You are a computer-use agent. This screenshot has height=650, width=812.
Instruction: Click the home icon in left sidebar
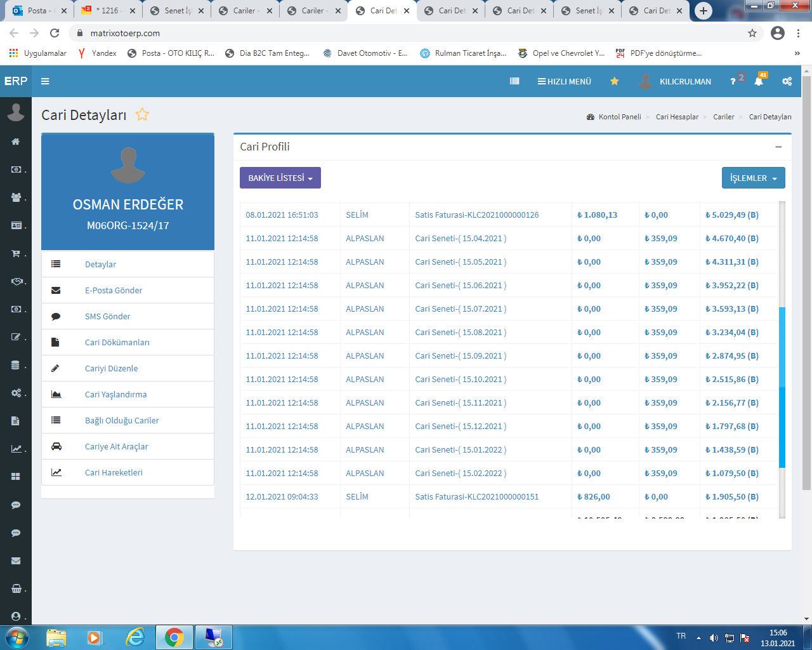tap(16, 142)
